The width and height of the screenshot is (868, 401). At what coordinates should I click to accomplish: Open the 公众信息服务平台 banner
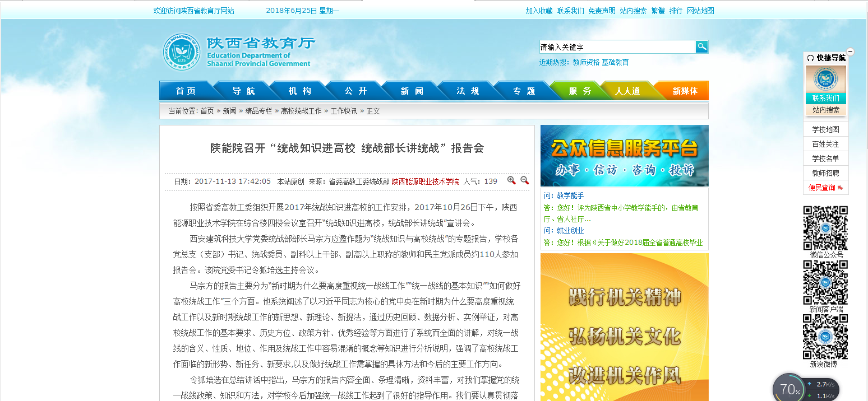click(x=624, y=156)
